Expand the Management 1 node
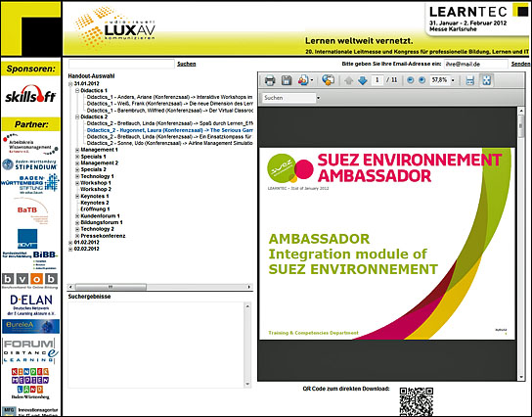This screenshot has width=532, height=417. [77, 150]
